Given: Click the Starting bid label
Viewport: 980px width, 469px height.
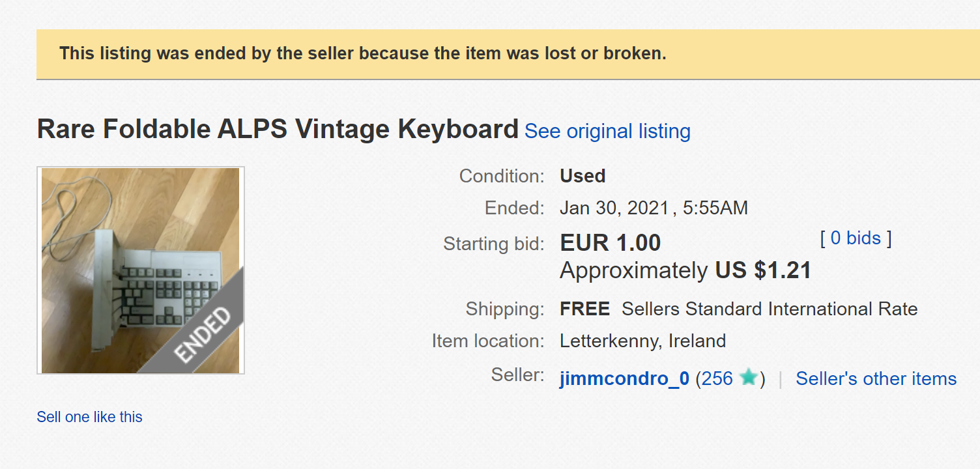Looking at the screenshot, I should point(493,244).
